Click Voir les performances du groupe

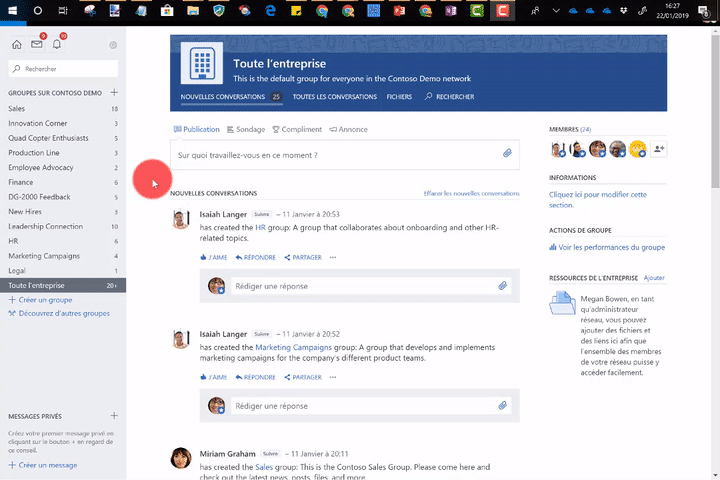pyautogui.click(x=607, y=247)
